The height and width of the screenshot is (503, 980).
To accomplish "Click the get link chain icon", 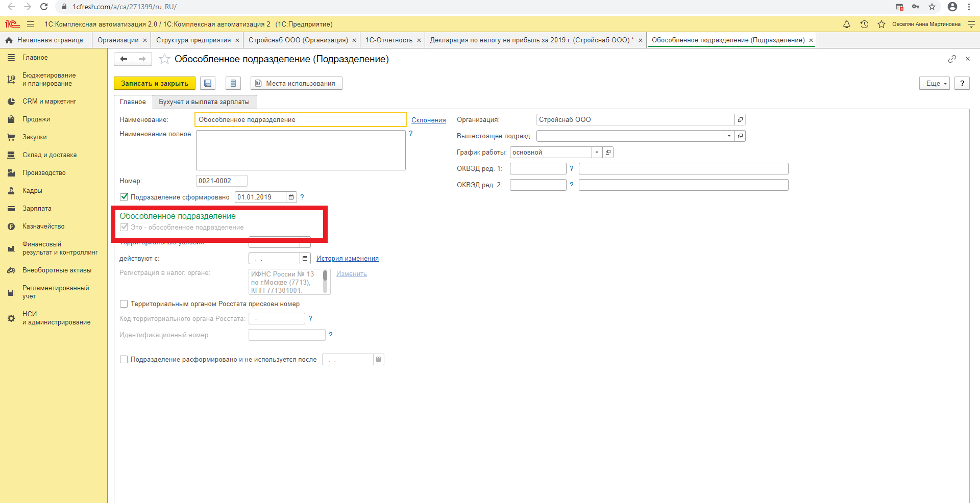I will [952, 59].
